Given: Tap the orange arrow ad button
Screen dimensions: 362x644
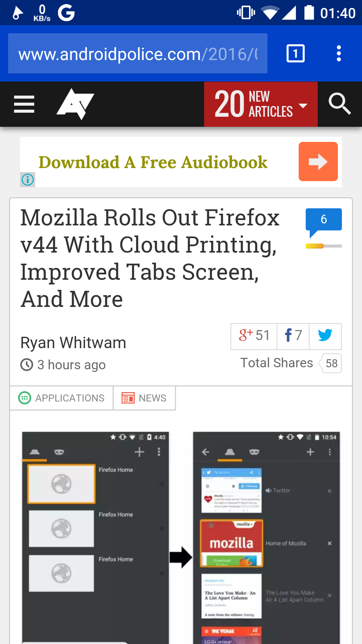Looking at the screenshot, I should click(x=318, y=161).
